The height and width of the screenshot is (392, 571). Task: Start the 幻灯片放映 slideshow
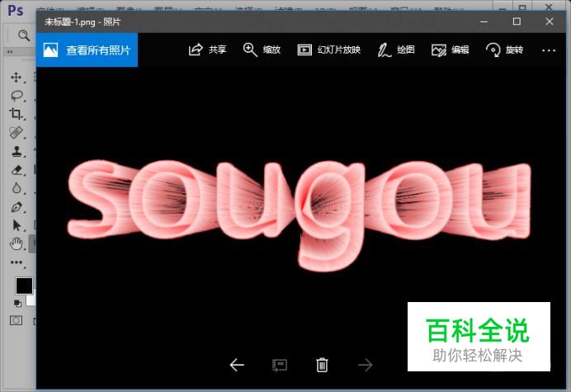tap(329, 50)
